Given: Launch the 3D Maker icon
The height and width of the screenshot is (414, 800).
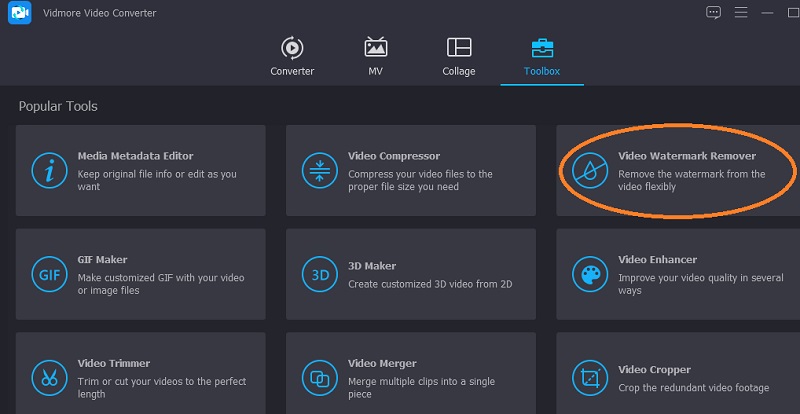Looking at the screenshot, I should click(x=319, y=274).
